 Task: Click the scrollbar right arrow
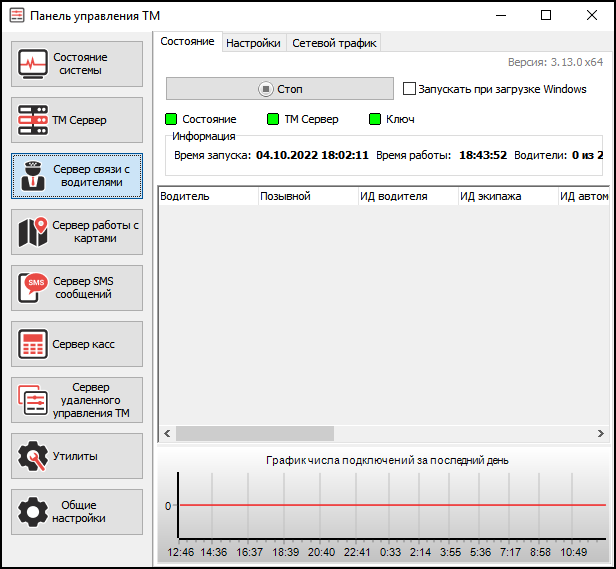[x=598, y=434]
